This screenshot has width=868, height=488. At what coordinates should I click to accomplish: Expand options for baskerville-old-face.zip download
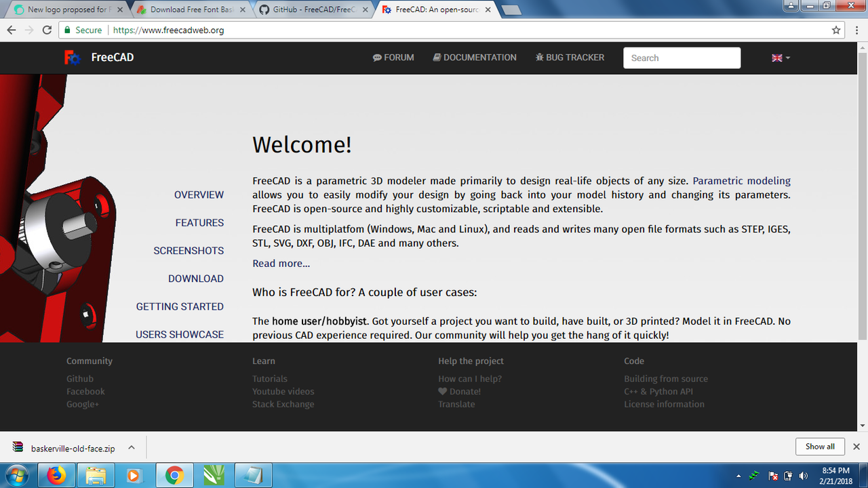click(132, 447)
